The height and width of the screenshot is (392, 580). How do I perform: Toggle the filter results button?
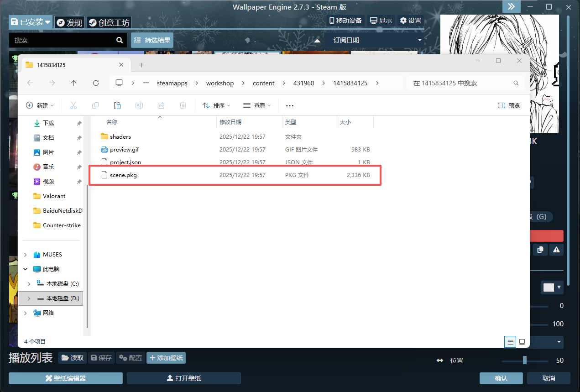point(152,40)
